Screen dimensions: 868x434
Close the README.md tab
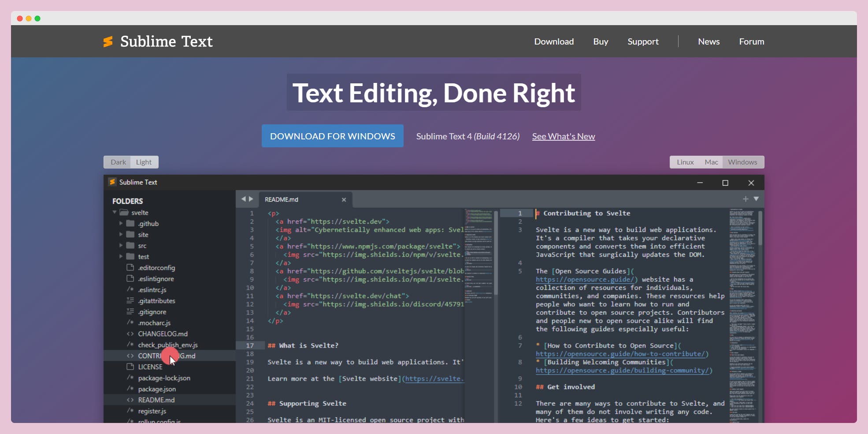coord(344,200)
